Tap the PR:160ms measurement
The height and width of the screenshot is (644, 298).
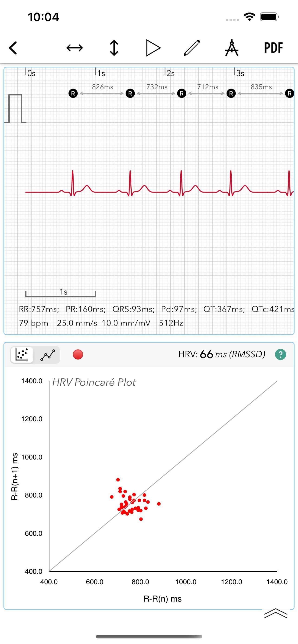(86, 309)
